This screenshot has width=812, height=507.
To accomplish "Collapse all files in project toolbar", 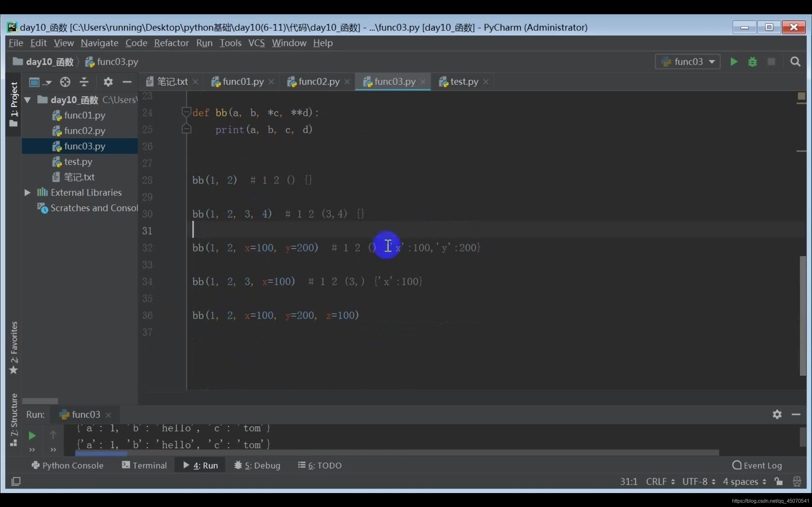I will [x=84, y=82].
